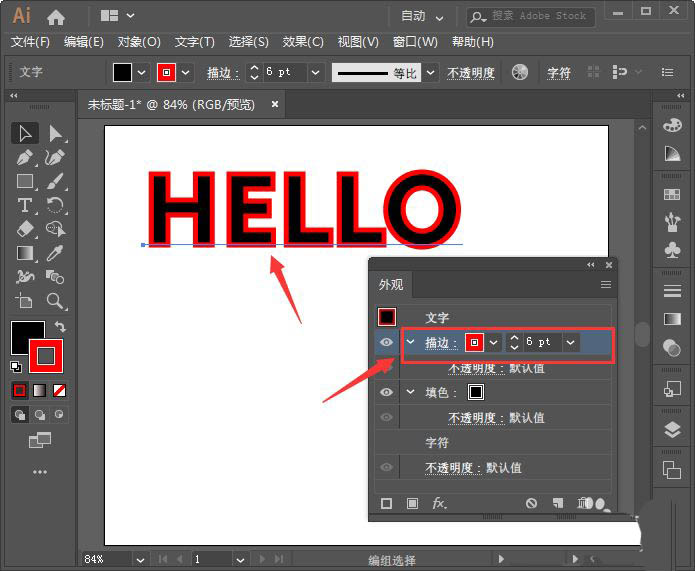Open the 效果(C) menu
The image size is (695, 571).
click(x=303, y=42)
